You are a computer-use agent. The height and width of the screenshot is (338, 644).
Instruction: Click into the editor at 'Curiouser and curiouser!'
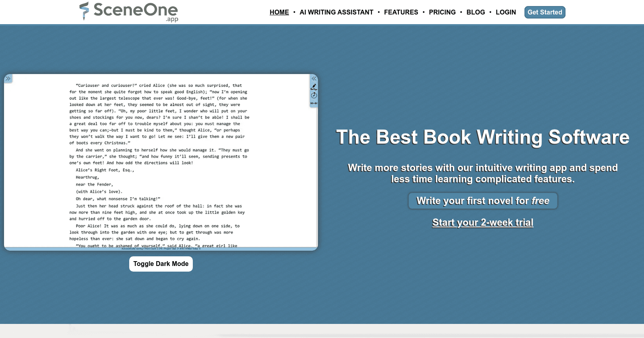click(x=107, y=85)
